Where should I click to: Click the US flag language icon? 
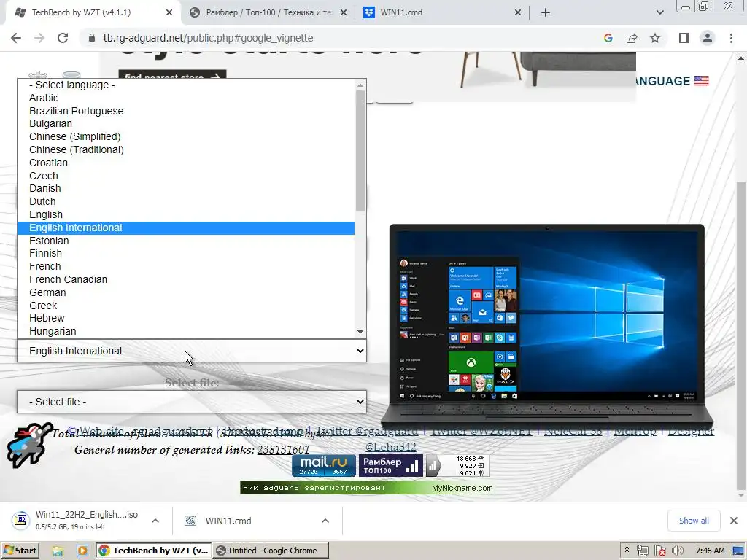coord(701,81)
